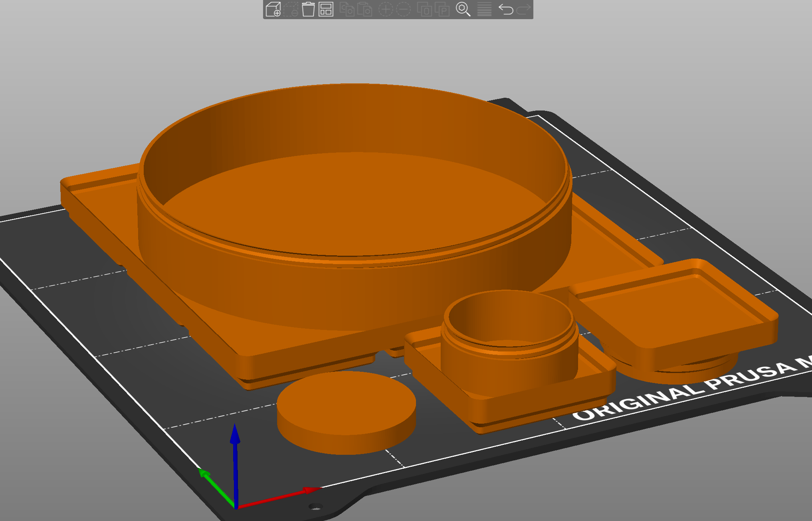Undo the last action
812x521 pixels.
point(506,10)
